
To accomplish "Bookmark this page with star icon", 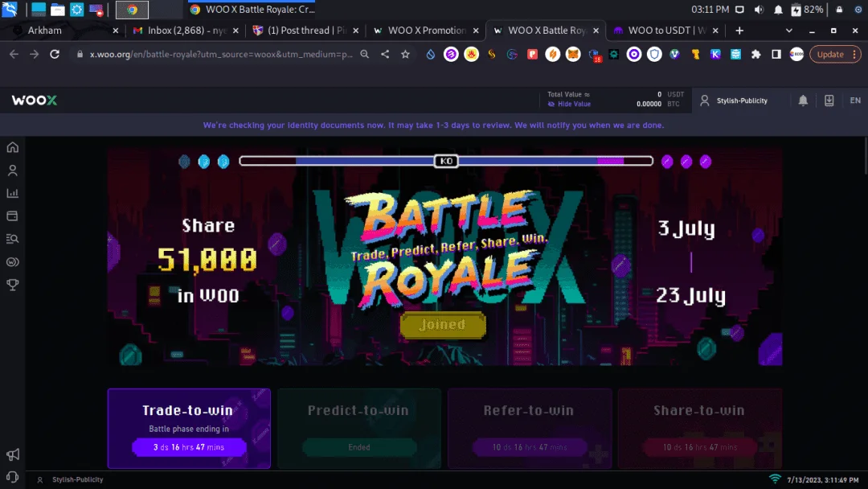I will click(405, 54).
